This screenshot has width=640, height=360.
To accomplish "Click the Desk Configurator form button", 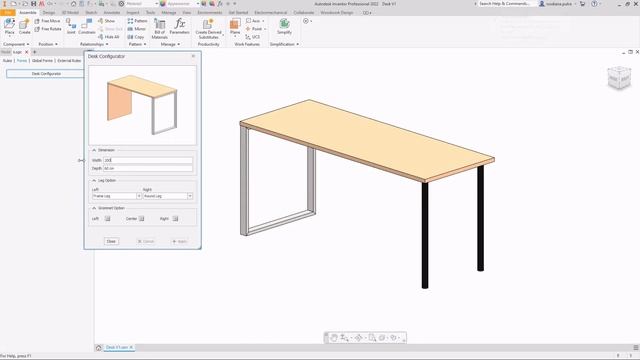I will click(x=46, y=74).
